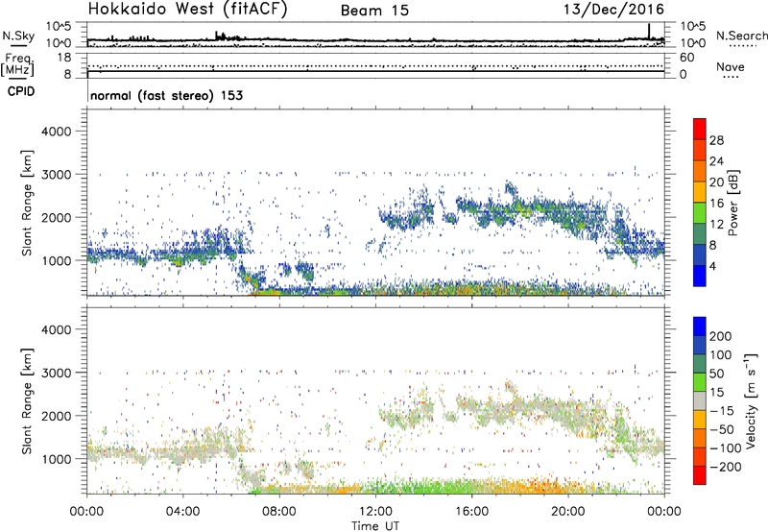Click the '16:00' time axis tick label
Screen dimensions: 768x532
pos(471,511)
